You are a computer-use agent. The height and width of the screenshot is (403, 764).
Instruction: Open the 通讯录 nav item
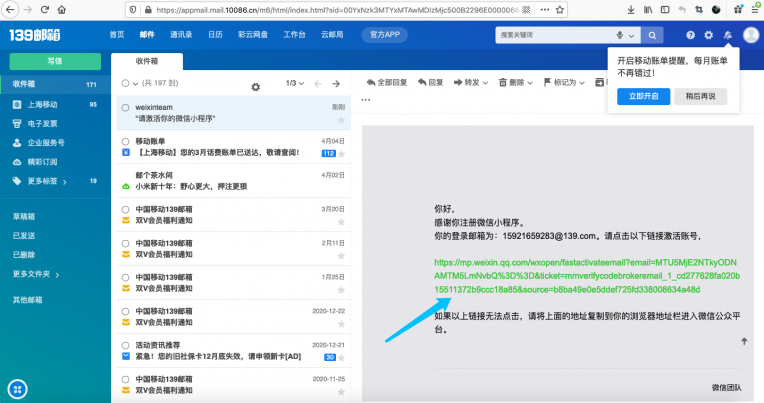pyautogui.click(x=181, y=35)
